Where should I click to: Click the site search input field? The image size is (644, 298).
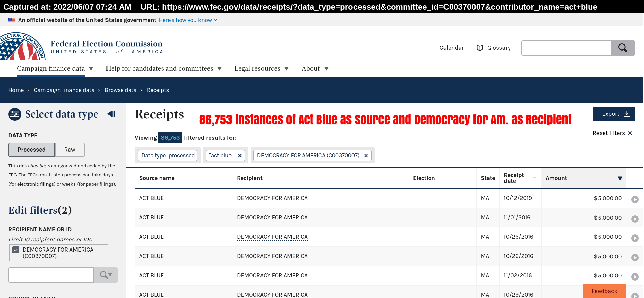point(566,48)
